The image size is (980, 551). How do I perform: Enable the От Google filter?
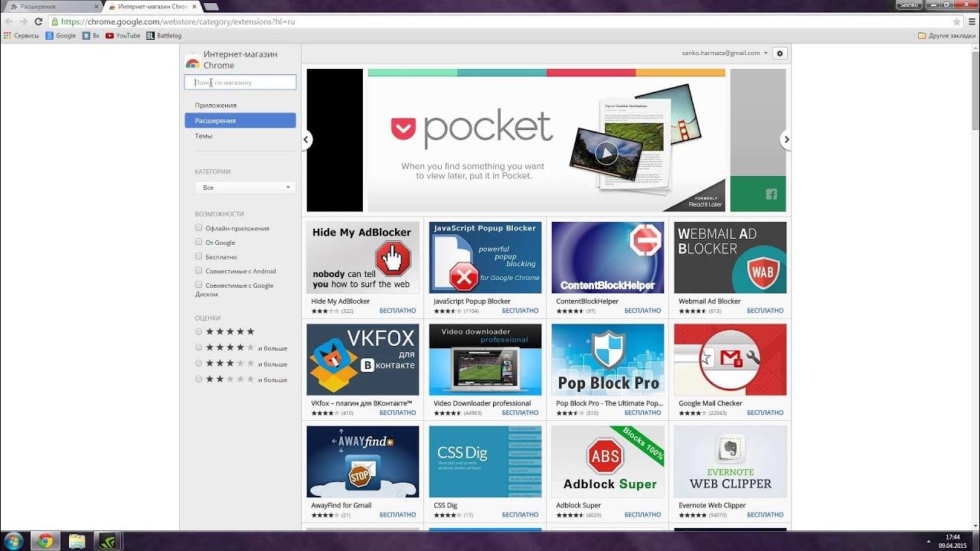199,242
